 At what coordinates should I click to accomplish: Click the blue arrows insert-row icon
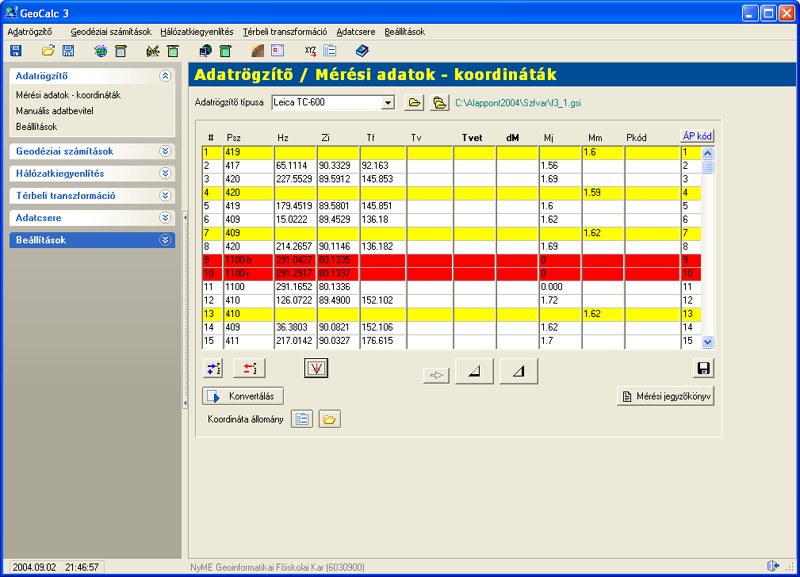coord(213,368)
